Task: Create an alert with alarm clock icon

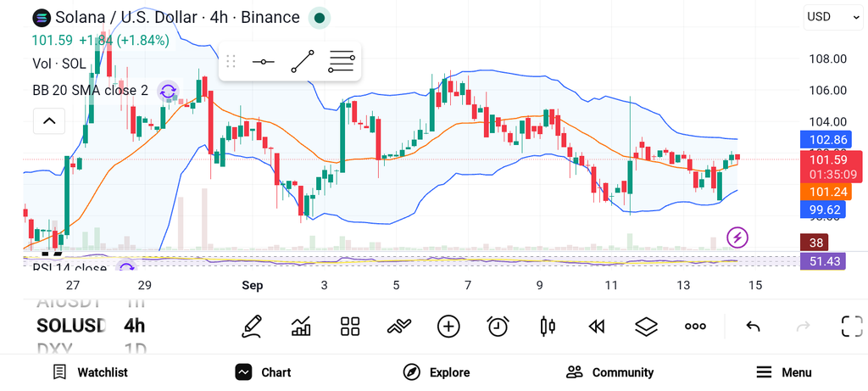Action: pos(498,327)
